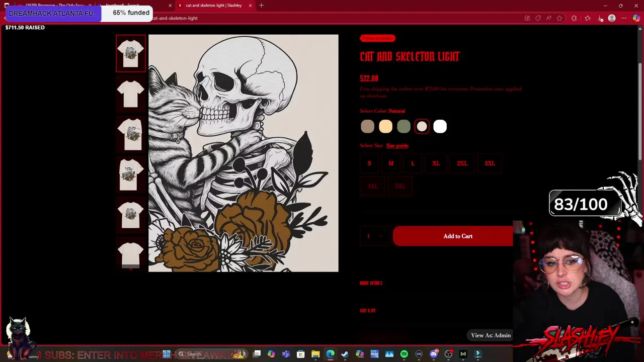The width and height of the screenshot is (644, 362).
Task: Select the first shirt thumbnail
Action: click(131, 53)
